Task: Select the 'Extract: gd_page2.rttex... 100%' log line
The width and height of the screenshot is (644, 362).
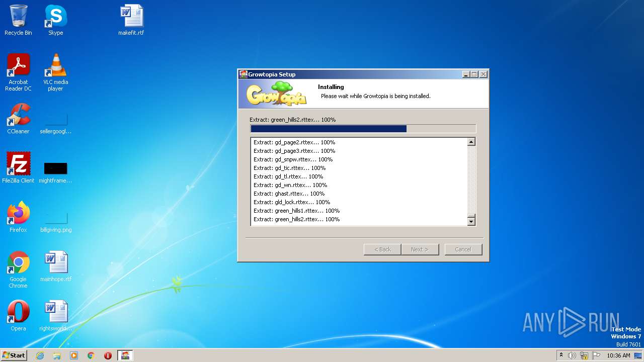Action: [x=294, y=142]
